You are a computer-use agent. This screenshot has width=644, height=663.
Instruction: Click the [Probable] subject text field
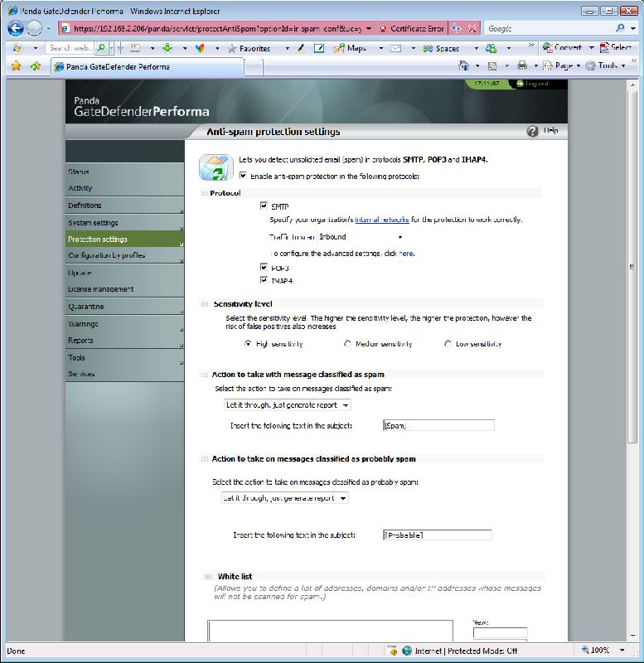438,535
